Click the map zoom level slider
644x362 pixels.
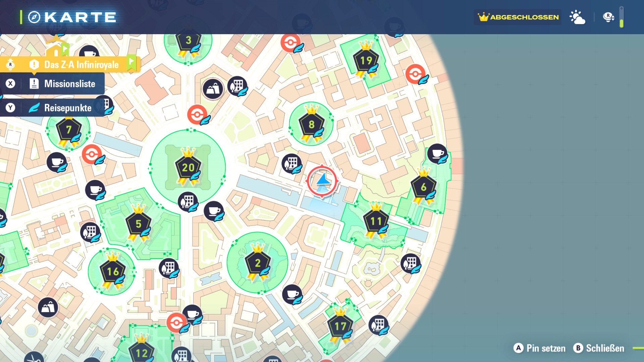click(621, 17)
